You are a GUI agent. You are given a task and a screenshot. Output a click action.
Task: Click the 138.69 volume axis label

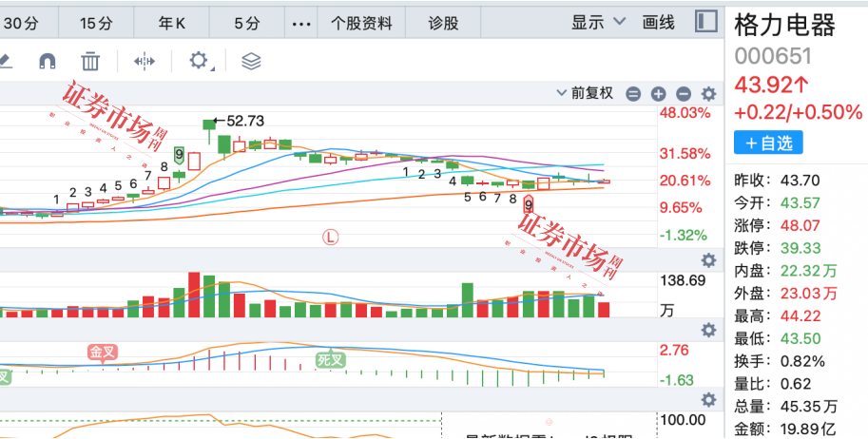click(683, 280)
